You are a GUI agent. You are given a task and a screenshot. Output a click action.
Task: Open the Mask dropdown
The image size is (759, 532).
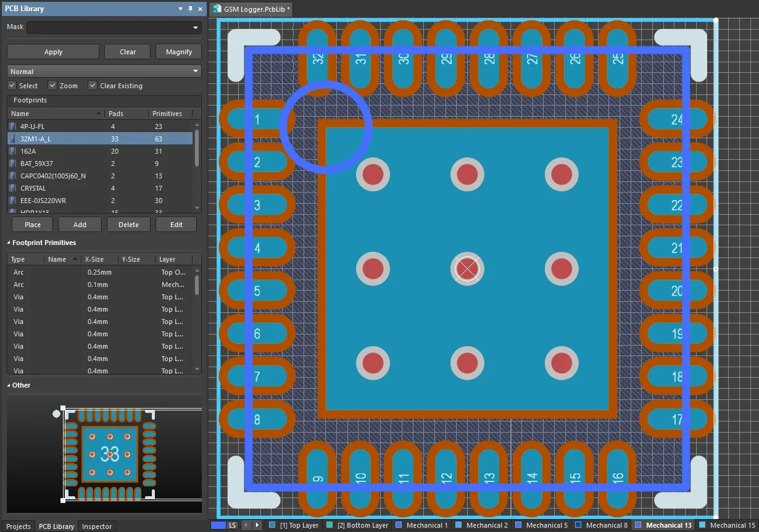pos(196,28)
